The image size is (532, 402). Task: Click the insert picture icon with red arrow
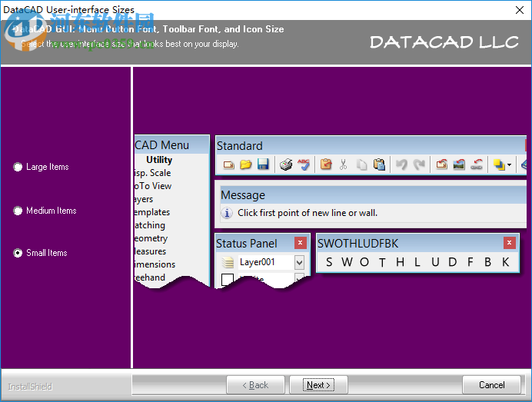pyautogui.click(x=459, y=164)
